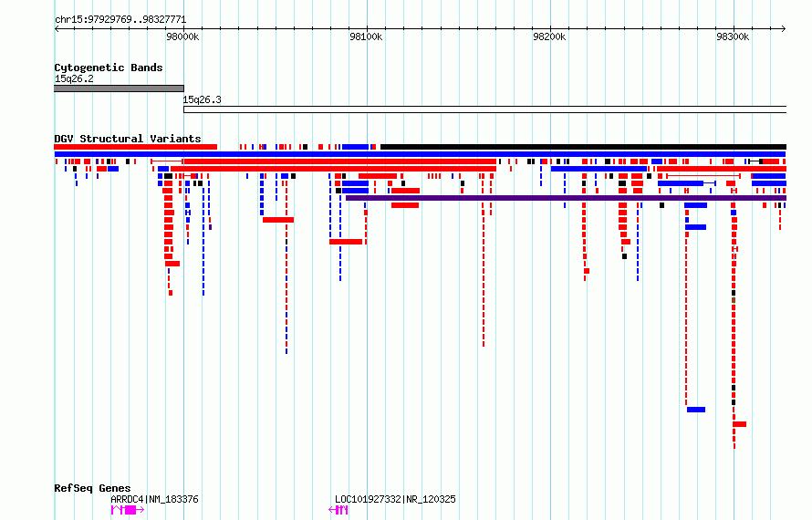Select the full-width blue variant bar
The image size is (812, 520).
pyautogui.click(x=420, y=154)
